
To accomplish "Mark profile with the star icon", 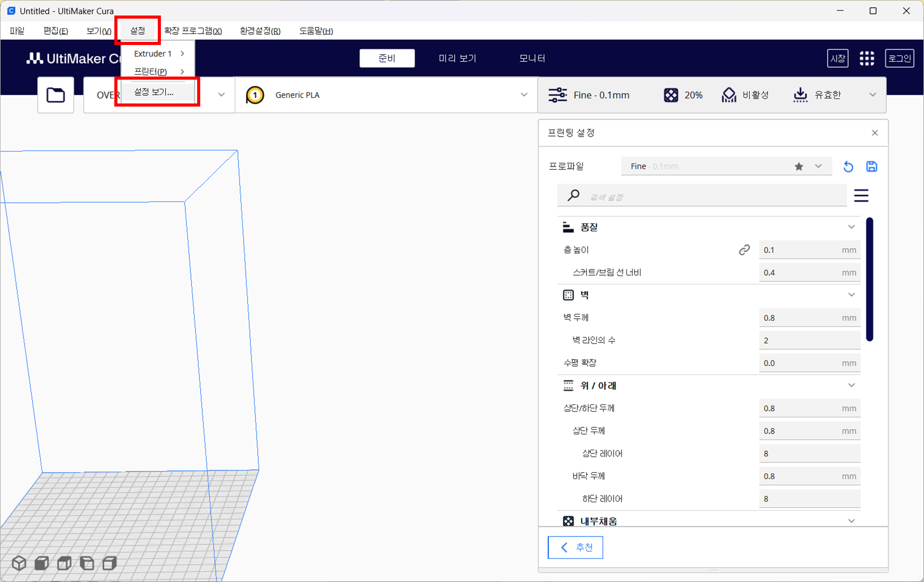I will (799, 167).
